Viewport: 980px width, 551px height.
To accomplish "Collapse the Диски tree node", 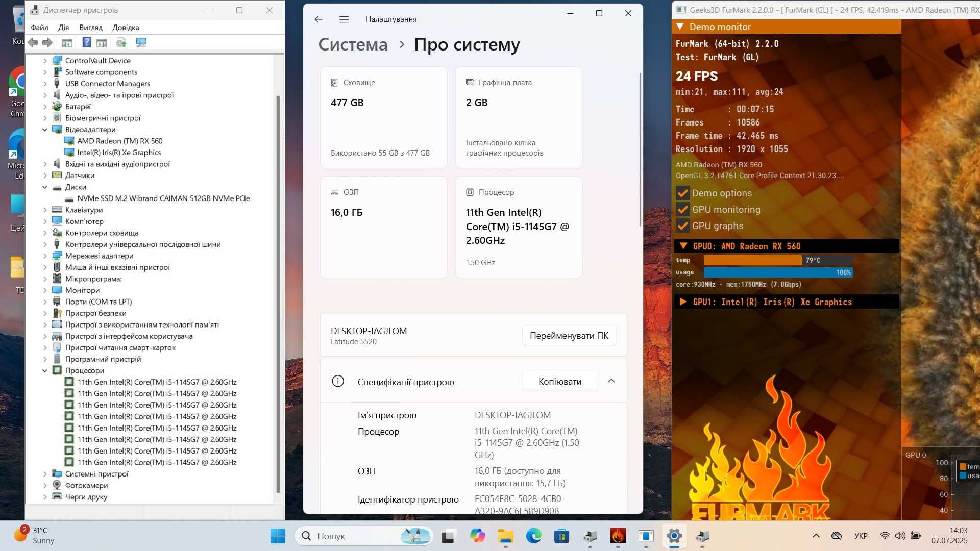I will click(x=45, y=187).
